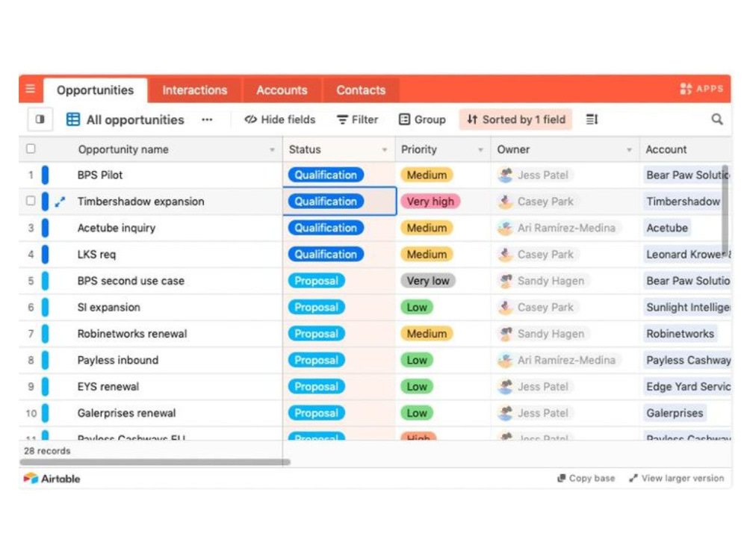Click the Very low priority tag

point(428,281)
